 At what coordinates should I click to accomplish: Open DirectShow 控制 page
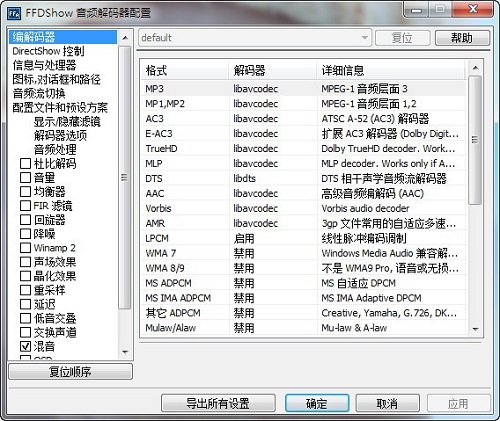pyautogui.click(x=48, y=51)
